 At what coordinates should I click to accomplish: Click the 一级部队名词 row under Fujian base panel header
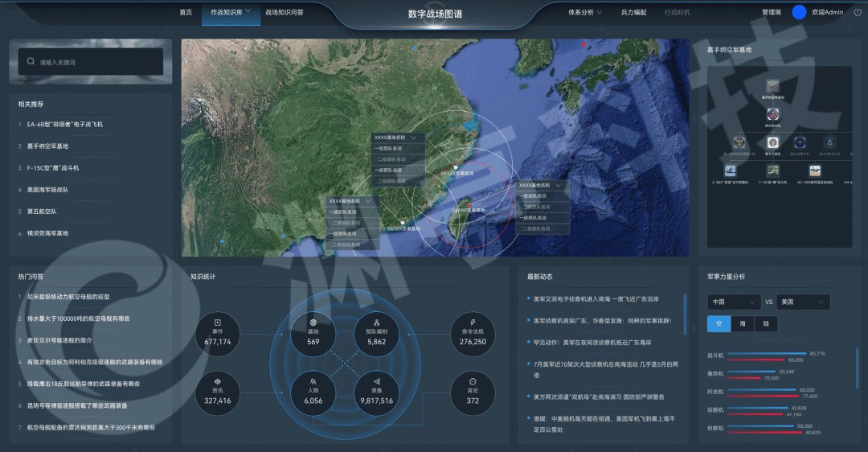pyautogui.click(x=398, y=149)
